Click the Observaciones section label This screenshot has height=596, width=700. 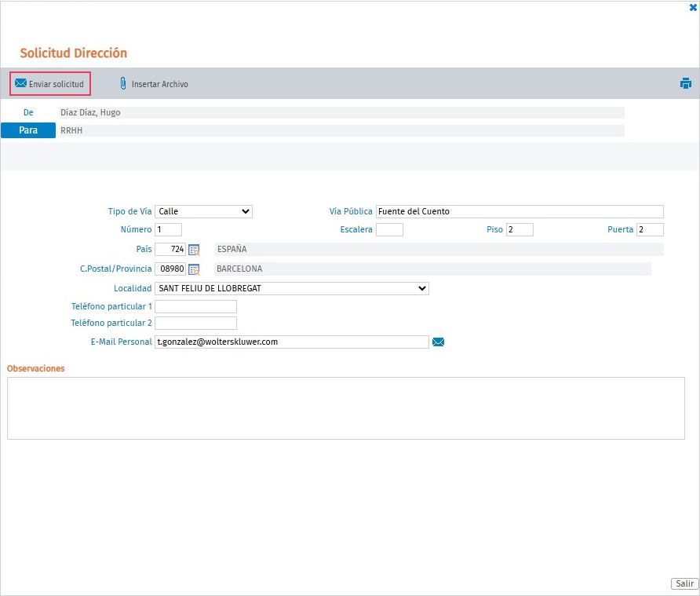click(x=36, y=368)
